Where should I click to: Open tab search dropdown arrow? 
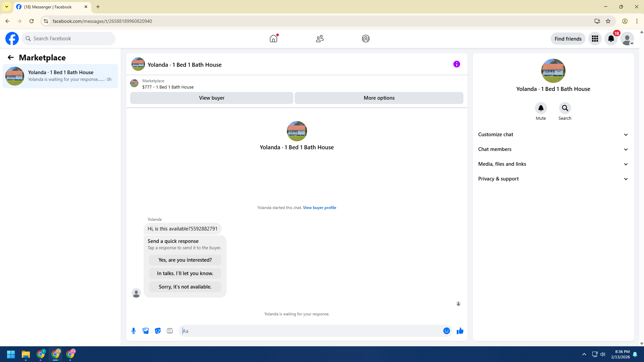[x=7, y=7]
